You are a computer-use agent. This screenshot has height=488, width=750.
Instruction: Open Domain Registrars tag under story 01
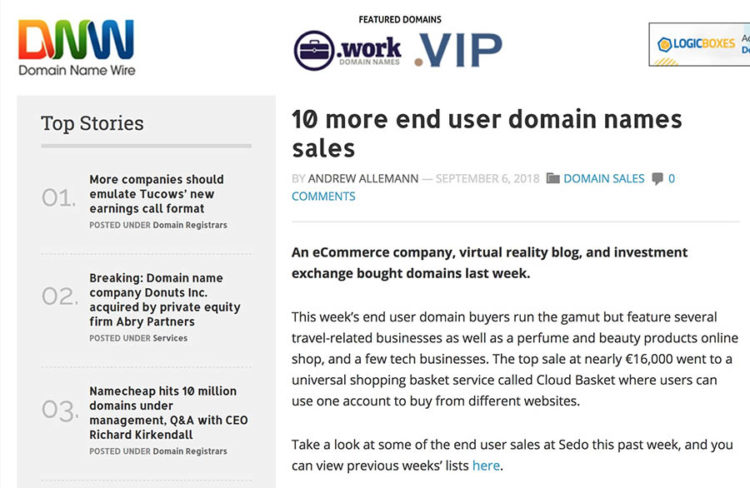[189, 225]
